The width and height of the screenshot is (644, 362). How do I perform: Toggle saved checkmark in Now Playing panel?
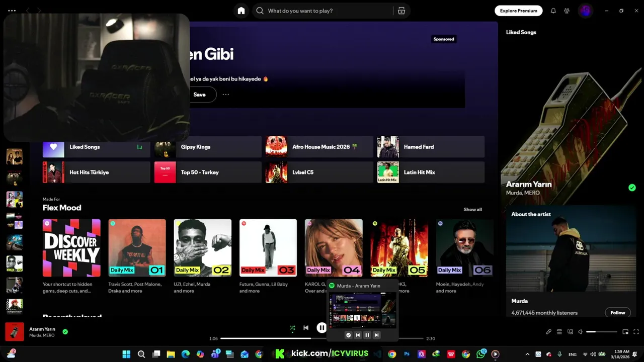click(632, 188)
